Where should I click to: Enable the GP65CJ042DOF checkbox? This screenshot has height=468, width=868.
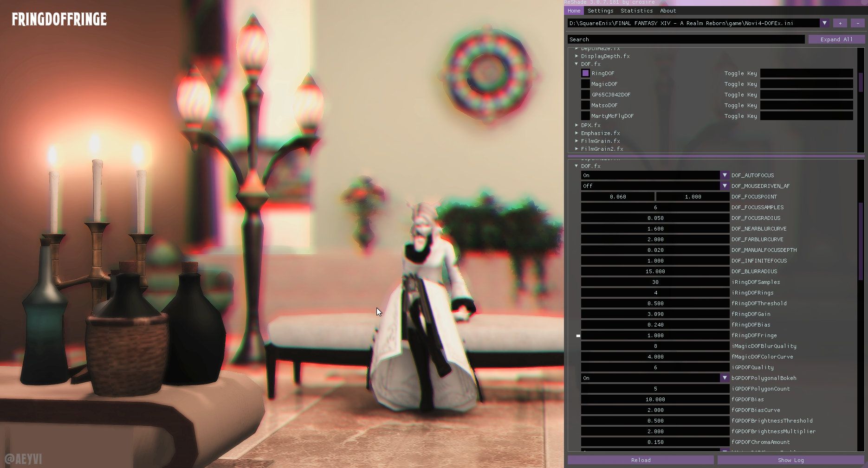(585, 95)
